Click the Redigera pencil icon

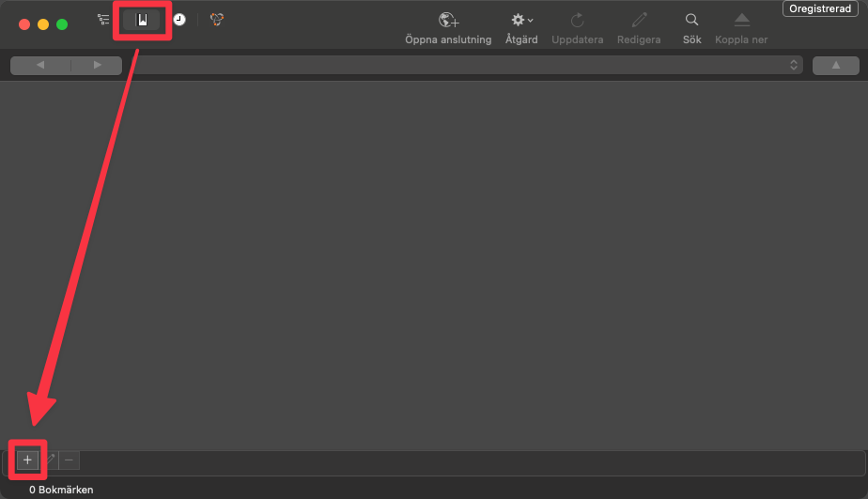click(x=639, y=21)
